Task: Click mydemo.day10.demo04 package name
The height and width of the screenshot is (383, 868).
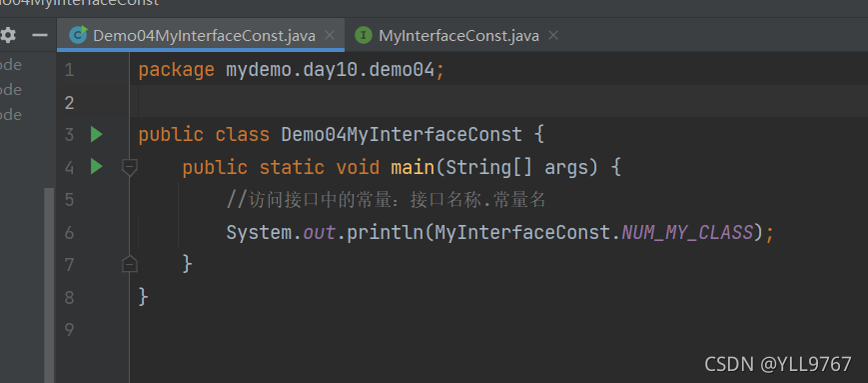Action: pyautogui.click(x=330, y=70)
